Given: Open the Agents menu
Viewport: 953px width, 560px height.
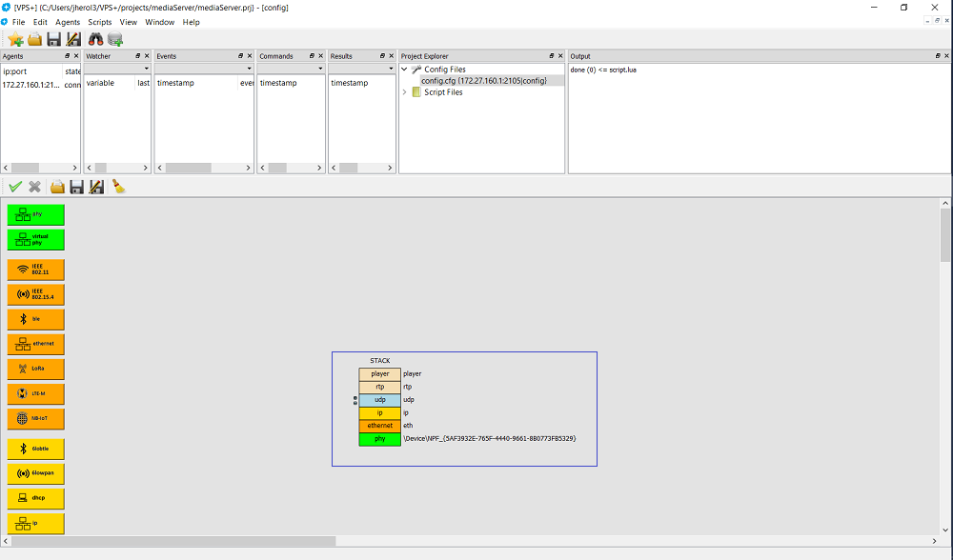Looking at the screenshot, I should pyautogui.click(x=68, y=22).
